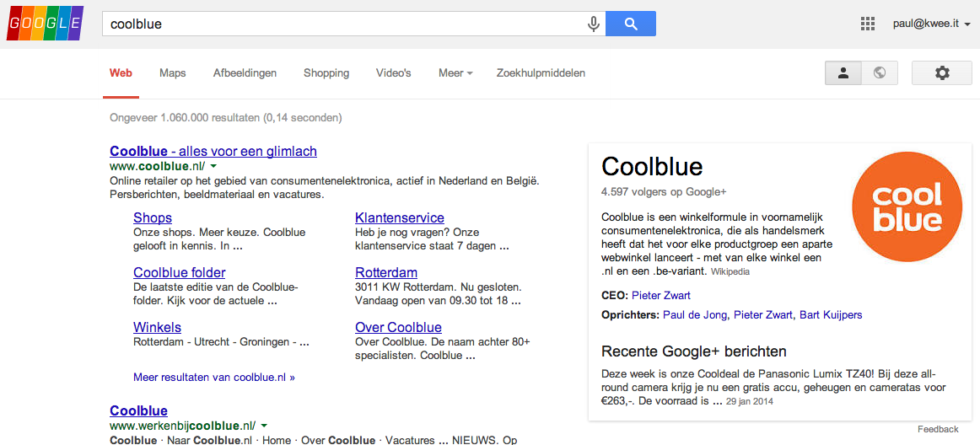Click '4.597 volgers op Google+' text
This screenshot has height=445, width=980.
click(664, 192)
